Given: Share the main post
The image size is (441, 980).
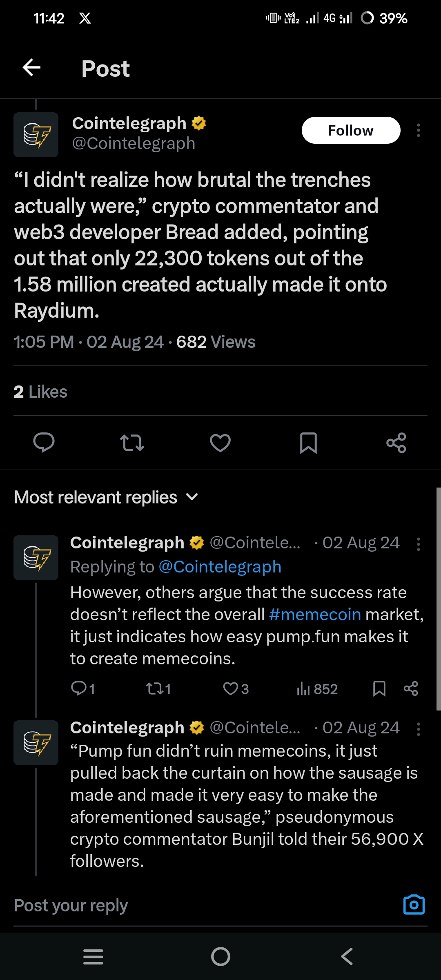Looking at the screenshot, I should [396, 443].
